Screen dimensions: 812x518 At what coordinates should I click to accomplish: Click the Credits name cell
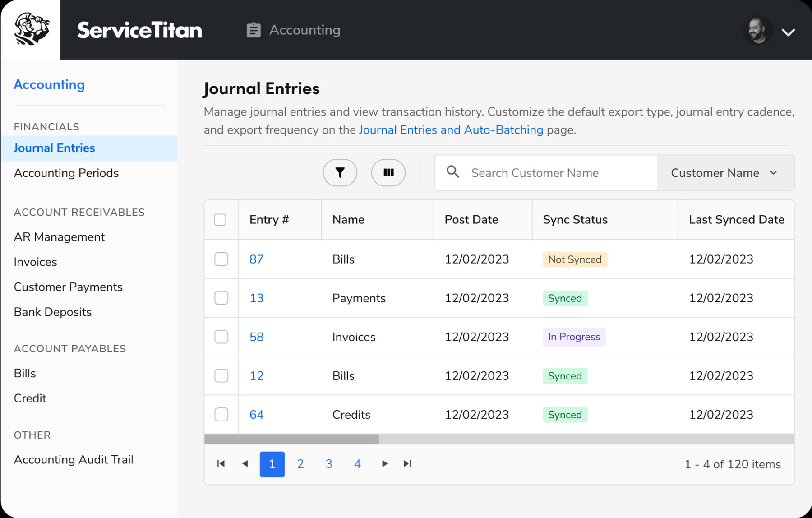click(x=351, y=415)
